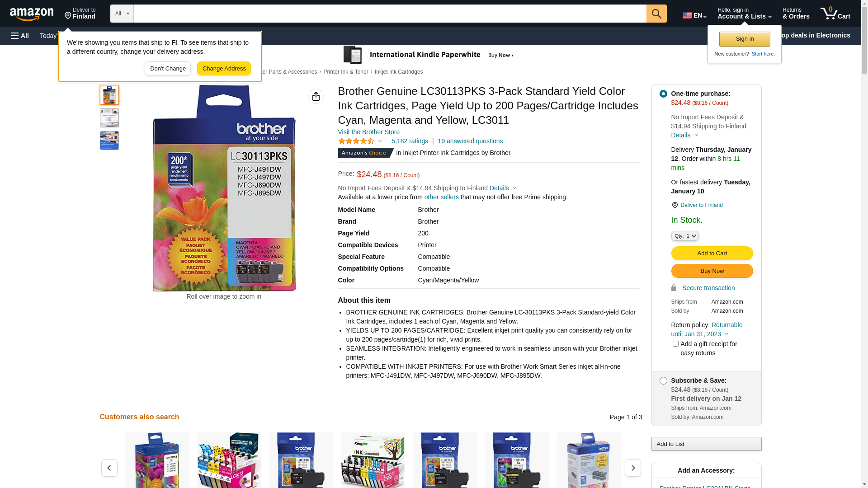Expand the EN language selector
Viewport: 868px width, 488px height.
[x=694, y=15]
